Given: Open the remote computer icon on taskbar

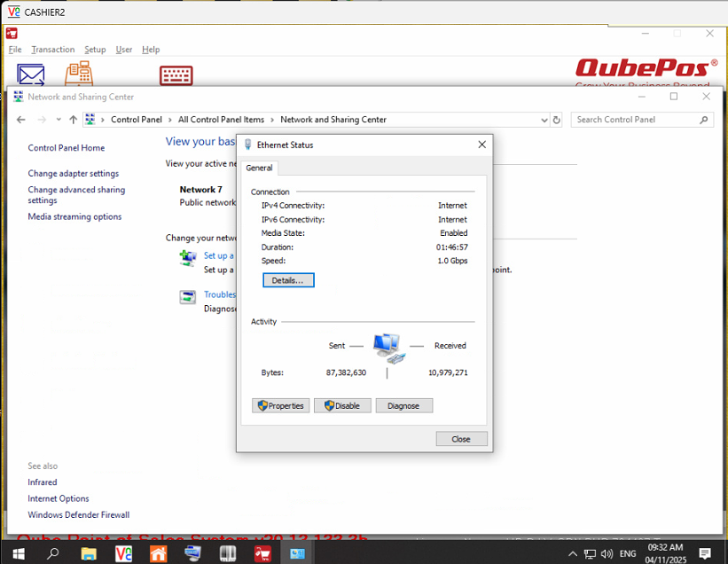Looking at the screenshot, I should (x=192, y=553).
